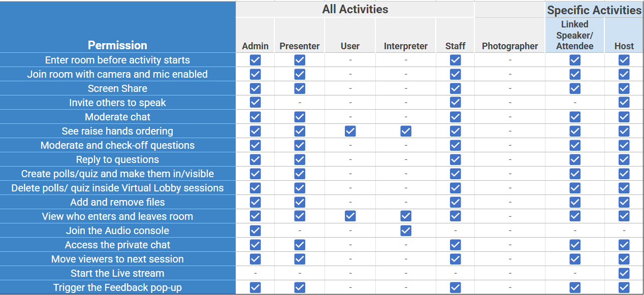This screenshot has width=644, height=295.
Task: Click the Photographer column header
Action: click(509, 46)
